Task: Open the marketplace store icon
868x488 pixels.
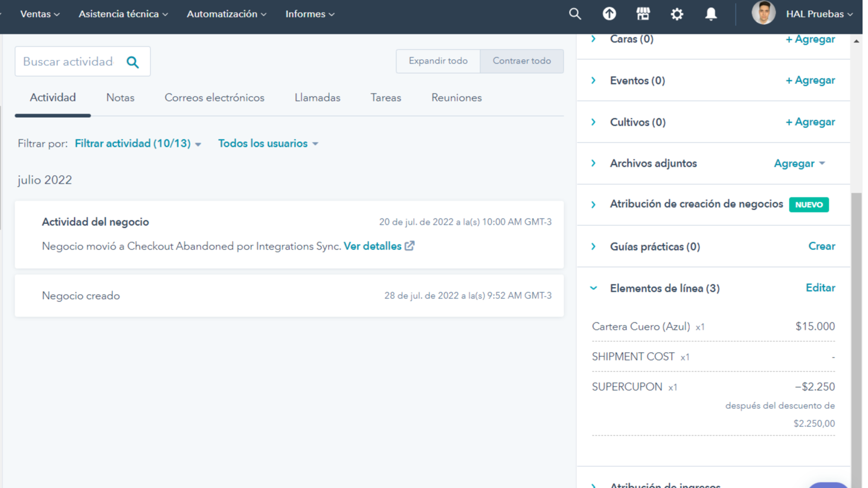Action: [x=643, y=14]
